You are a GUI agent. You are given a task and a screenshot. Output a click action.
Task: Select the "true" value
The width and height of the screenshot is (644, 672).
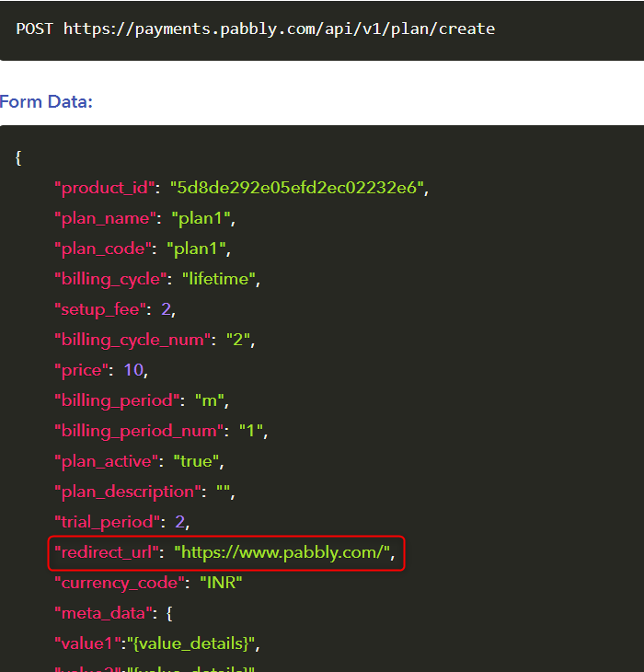[196, 461]
